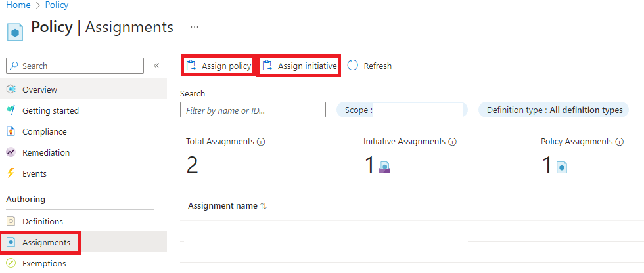Image resolution: width=644 pixels, height=273 pixels.
Task: Click the info icon beside Initiative Assignments
Action: (x=453, y=142)
